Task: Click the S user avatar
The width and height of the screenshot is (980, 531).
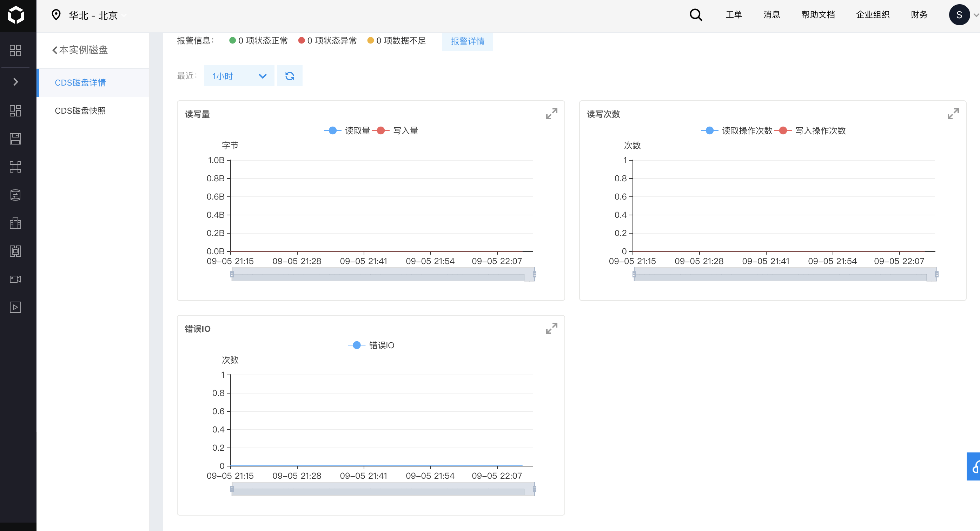Action: 959,15
